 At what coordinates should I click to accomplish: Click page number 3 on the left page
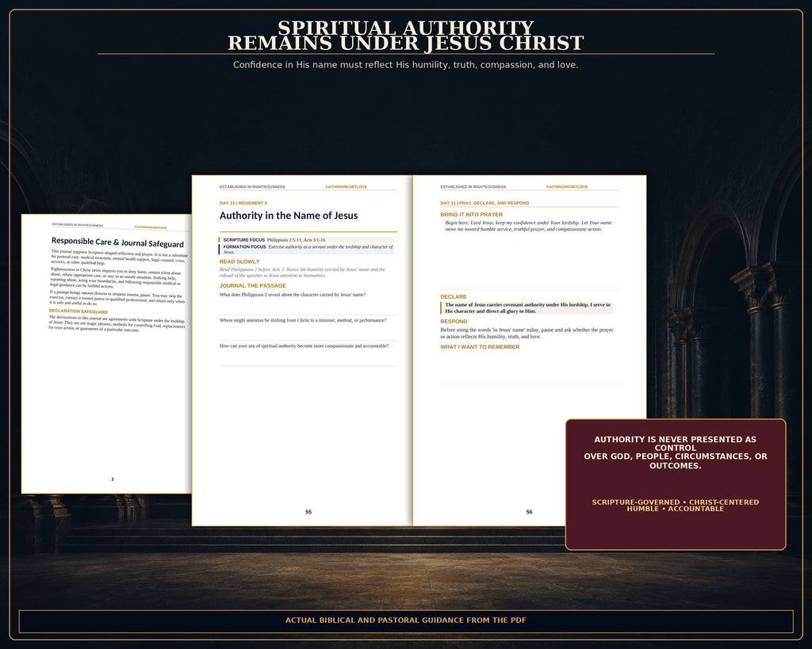point(113,479)
